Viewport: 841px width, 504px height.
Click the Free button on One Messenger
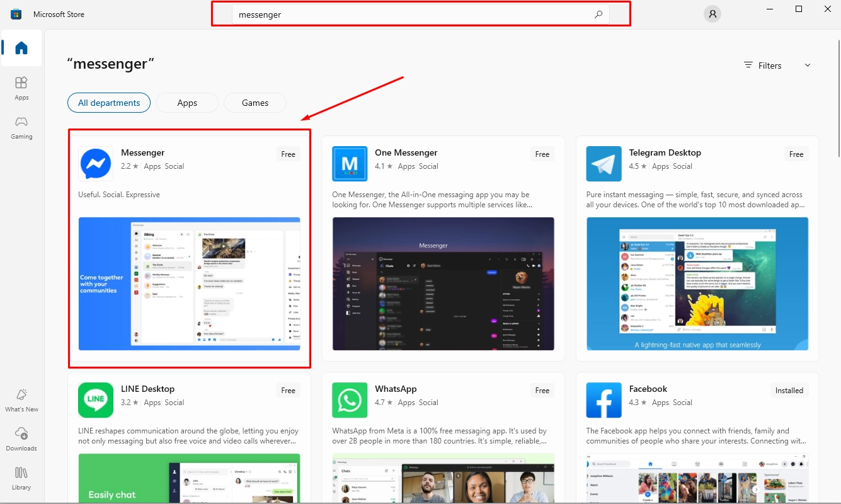542,154
